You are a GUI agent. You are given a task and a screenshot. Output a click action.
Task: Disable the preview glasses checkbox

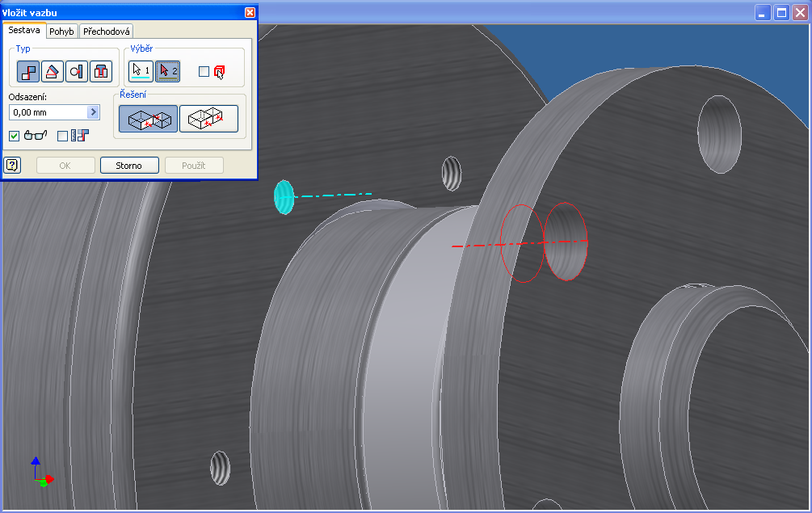pyautogui.click(x=14, y=136)
